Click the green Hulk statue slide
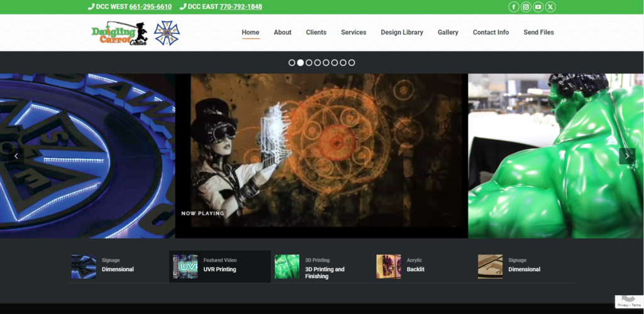Viewport: 644px width, 314px height. 556,156
